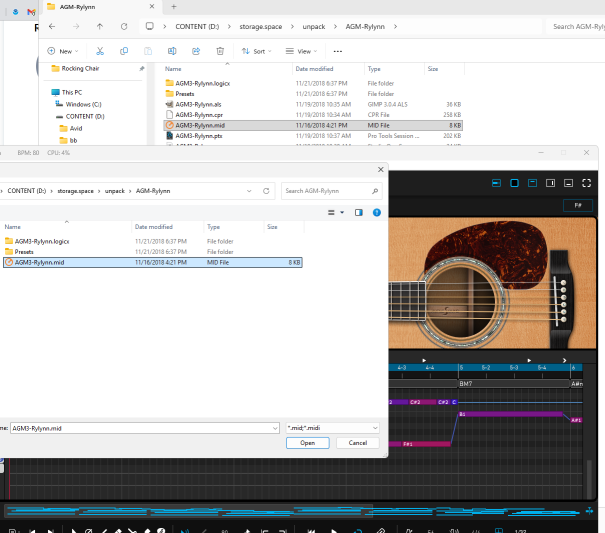This screenshot has height=533, width=605.
Task: Click the blue song overview waveform strip
Action: click(x=293, y=511)
